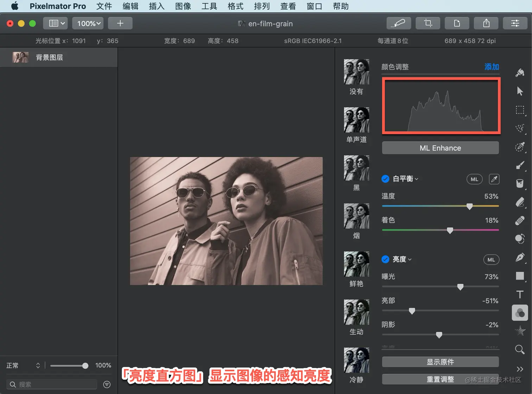Screen dimensions: 532x394
Task: Click the 温度 slider track
Action: pos(440,206)
